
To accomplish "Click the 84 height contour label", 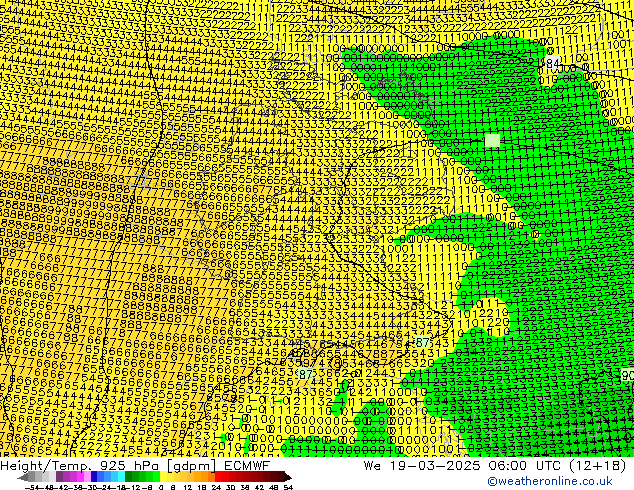I will [552, 63].
